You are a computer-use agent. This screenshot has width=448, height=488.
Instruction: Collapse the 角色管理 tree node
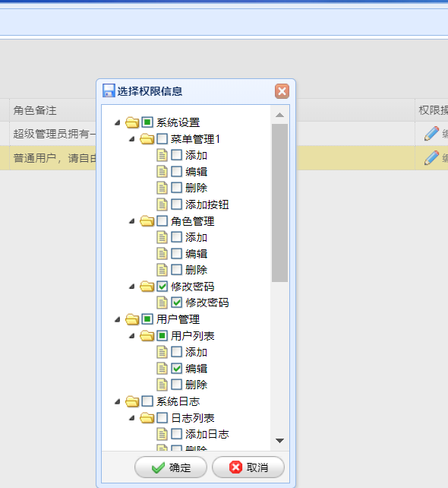coord(132,221)
